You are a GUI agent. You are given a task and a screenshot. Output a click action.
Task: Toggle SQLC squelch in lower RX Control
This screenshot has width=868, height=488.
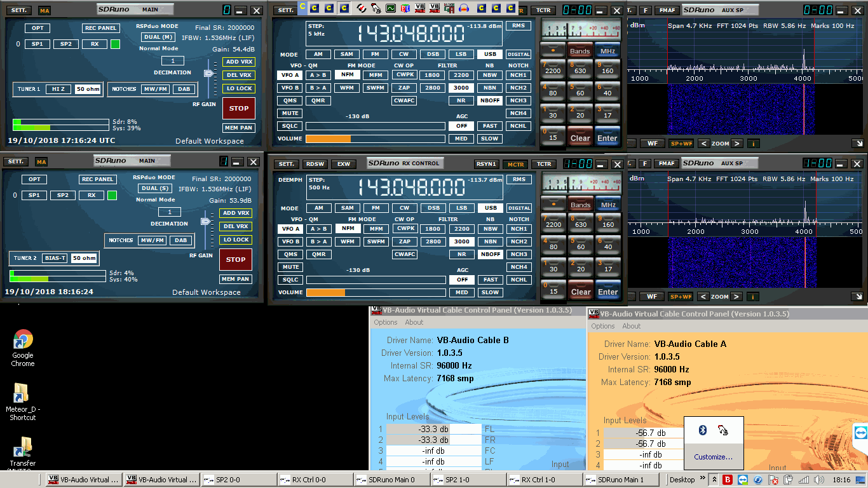click(x=290, y=280)
